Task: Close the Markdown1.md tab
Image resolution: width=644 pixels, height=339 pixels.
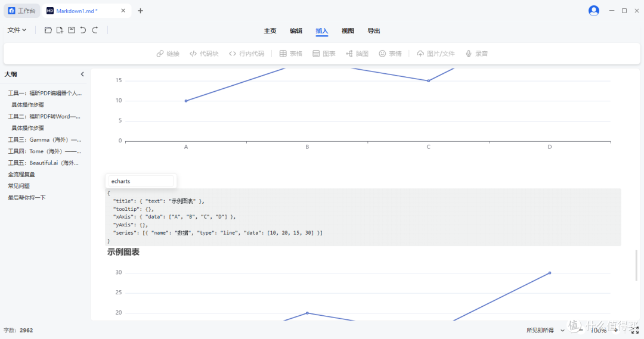Action: pyautogui.click(x=123, y=11)
